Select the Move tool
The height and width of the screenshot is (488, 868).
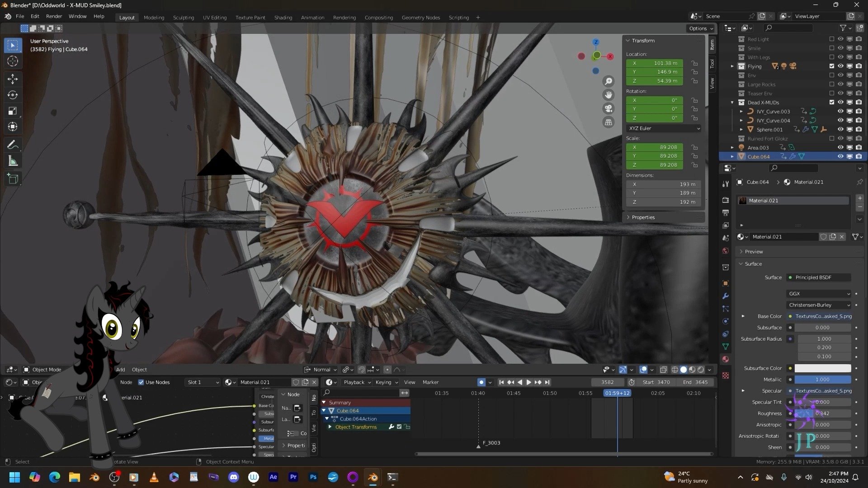coord(13,79)
